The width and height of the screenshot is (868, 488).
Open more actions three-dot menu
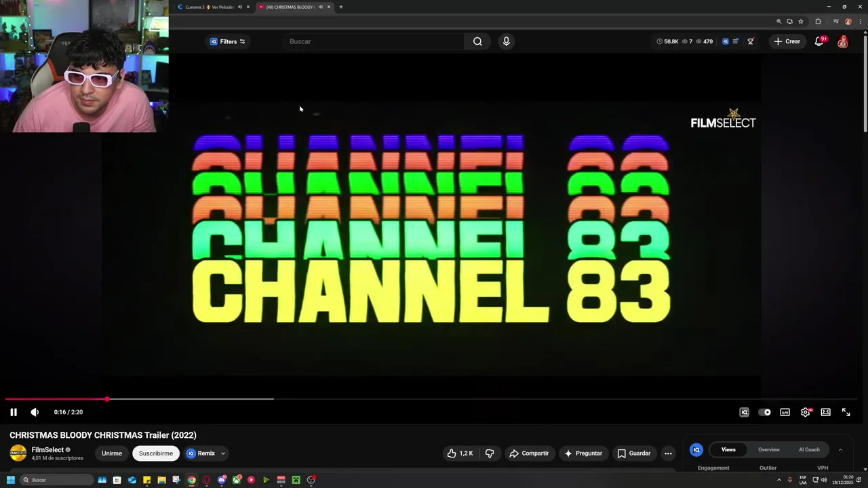coord(668,453)
